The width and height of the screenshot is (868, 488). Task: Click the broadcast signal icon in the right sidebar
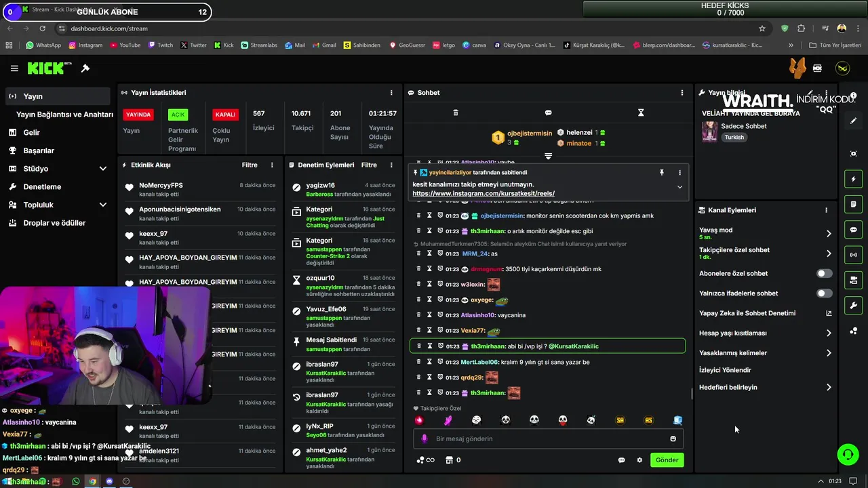pos(854,255)
